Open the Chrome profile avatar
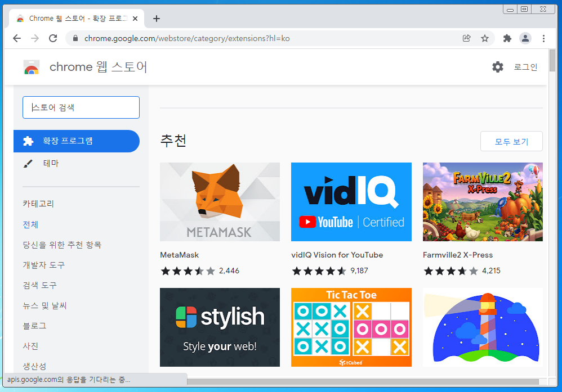Screen dimensions: 562x392 pyautogui.click(x=525, y=38)
